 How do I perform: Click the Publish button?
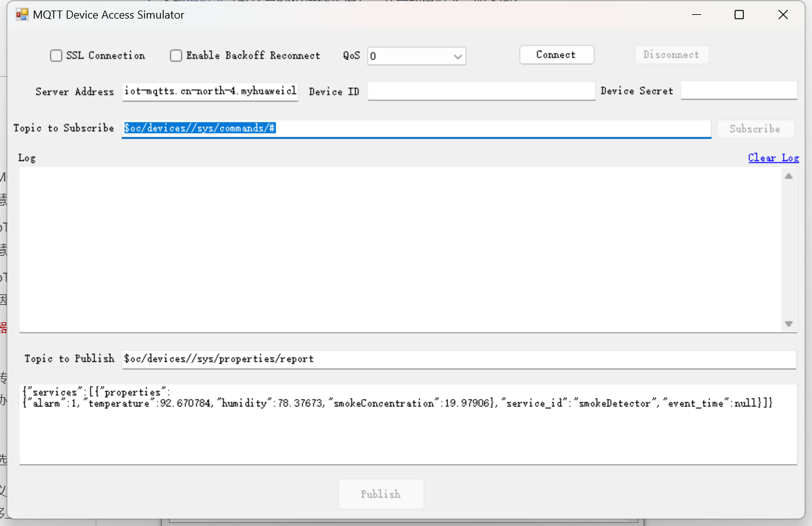pyautogui.click(x=381, y=494)
